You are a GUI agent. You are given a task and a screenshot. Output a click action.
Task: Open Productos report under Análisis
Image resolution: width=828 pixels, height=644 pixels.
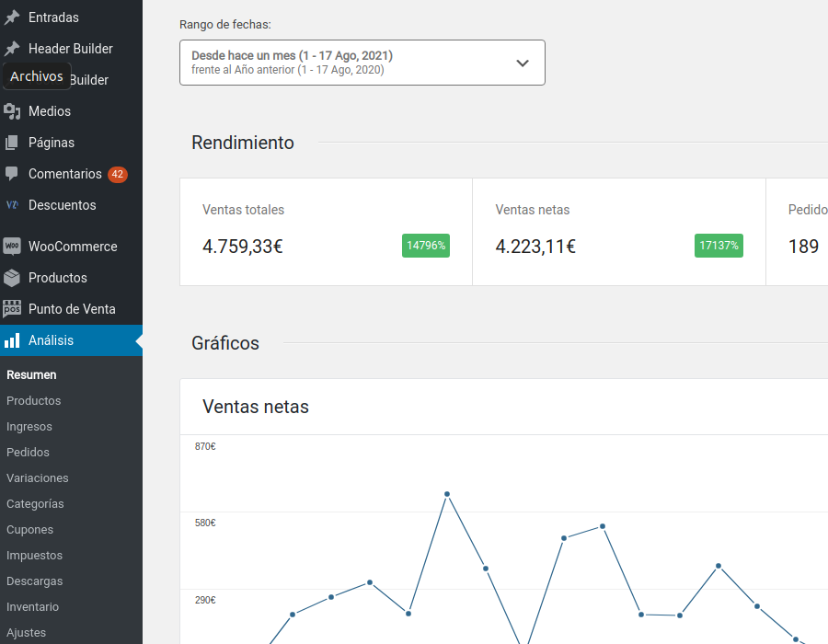33,400
